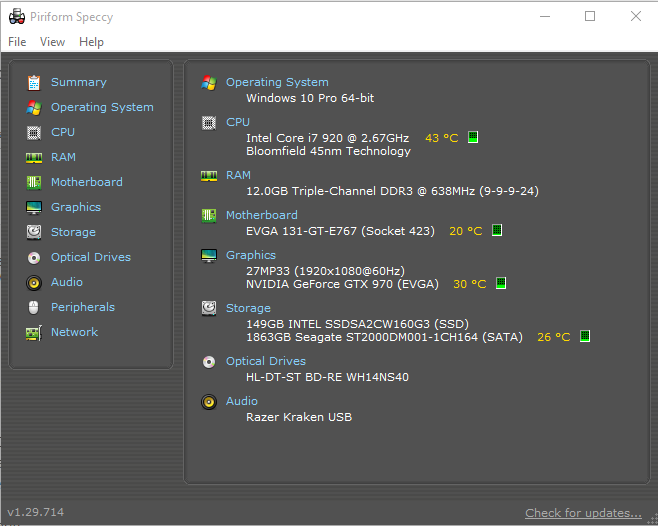Click the green temperature indicator beside GPU 30 °C
Screen dimensions: 658x526
[x=501, y=283]
